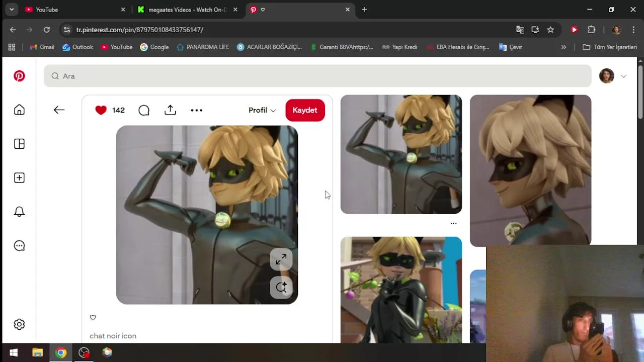Open the profile avatar in Pinterest header
644x362 pixels.
pyautogui.click(x=607, y=76)
